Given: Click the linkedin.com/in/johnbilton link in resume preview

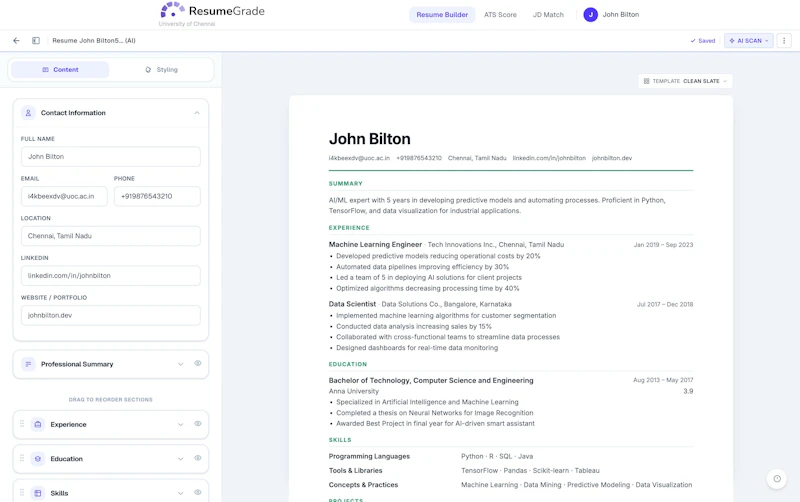Looking at the screenshot, I should [x=549, y=158].
